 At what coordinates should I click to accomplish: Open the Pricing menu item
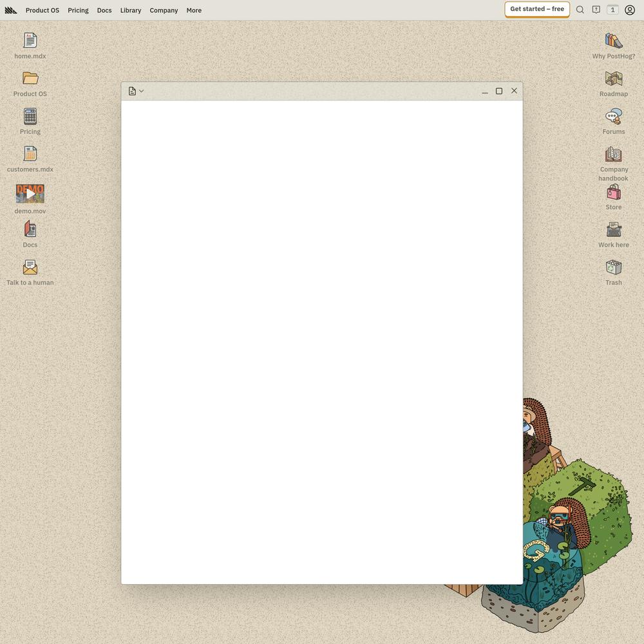[x=78, y=10]
